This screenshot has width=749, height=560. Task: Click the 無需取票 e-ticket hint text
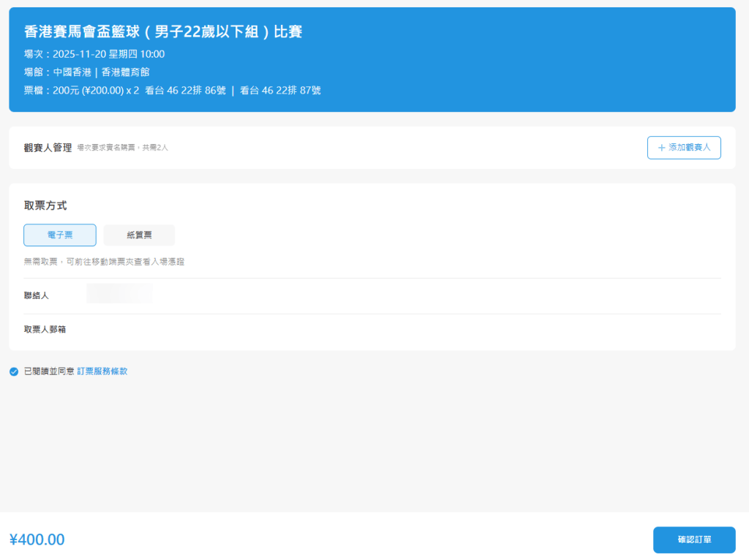coord(104,262)
